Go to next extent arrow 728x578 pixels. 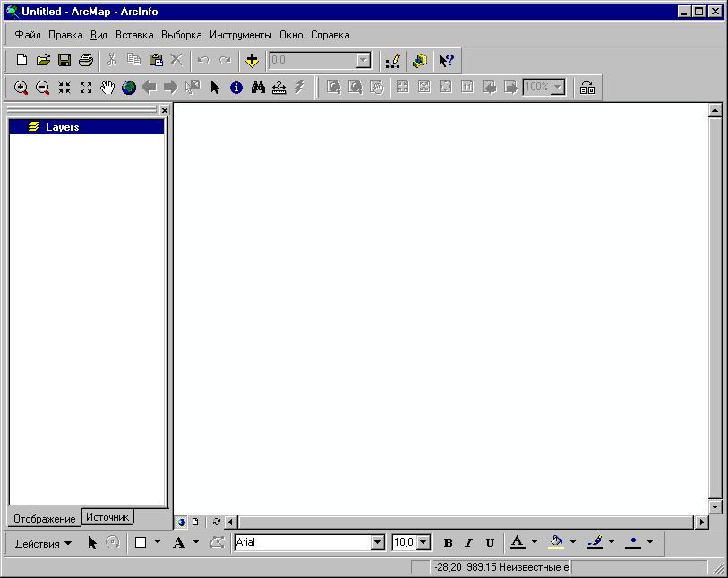pos(170,87)
